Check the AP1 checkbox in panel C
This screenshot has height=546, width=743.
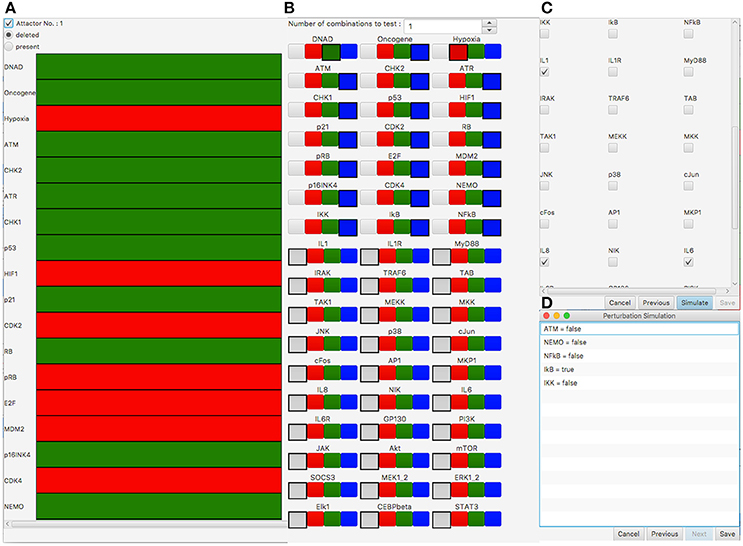tap(613, 224)
